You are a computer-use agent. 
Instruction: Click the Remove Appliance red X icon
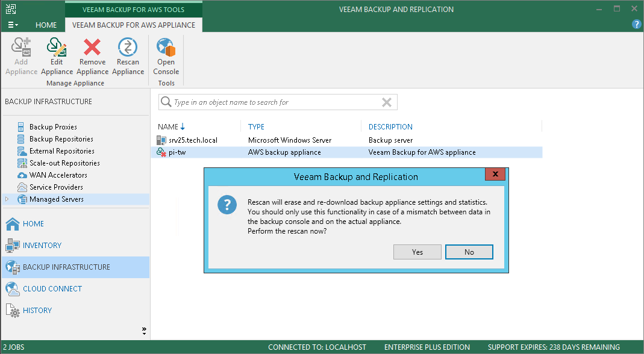click(92, 47)
